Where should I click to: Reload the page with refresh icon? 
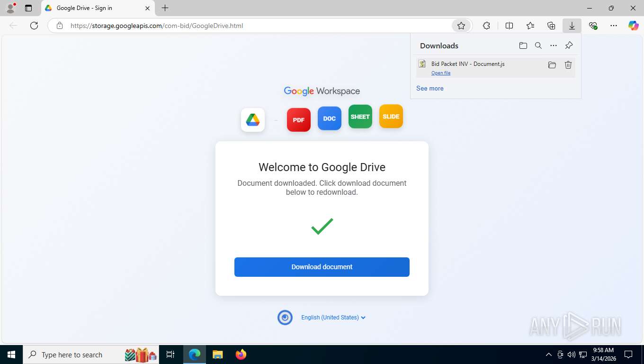(x=34, y=26)
